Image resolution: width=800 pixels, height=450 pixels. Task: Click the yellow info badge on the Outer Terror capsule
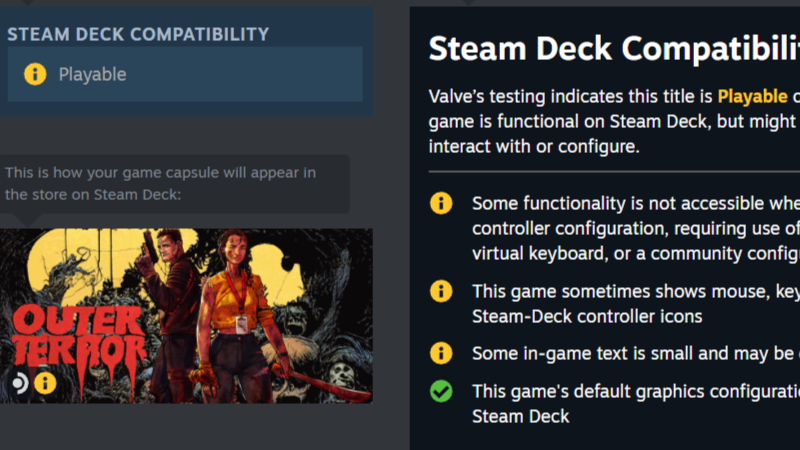click(45, 383)
